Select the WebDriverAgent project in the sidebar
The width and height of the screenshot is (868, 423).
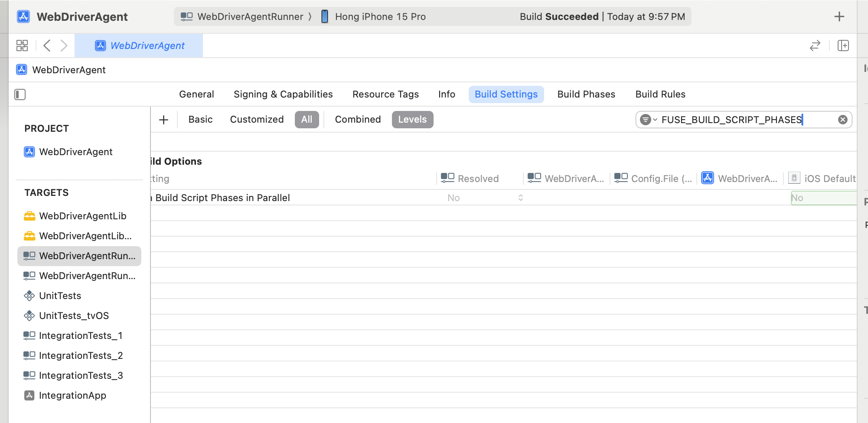click(69, 152)
